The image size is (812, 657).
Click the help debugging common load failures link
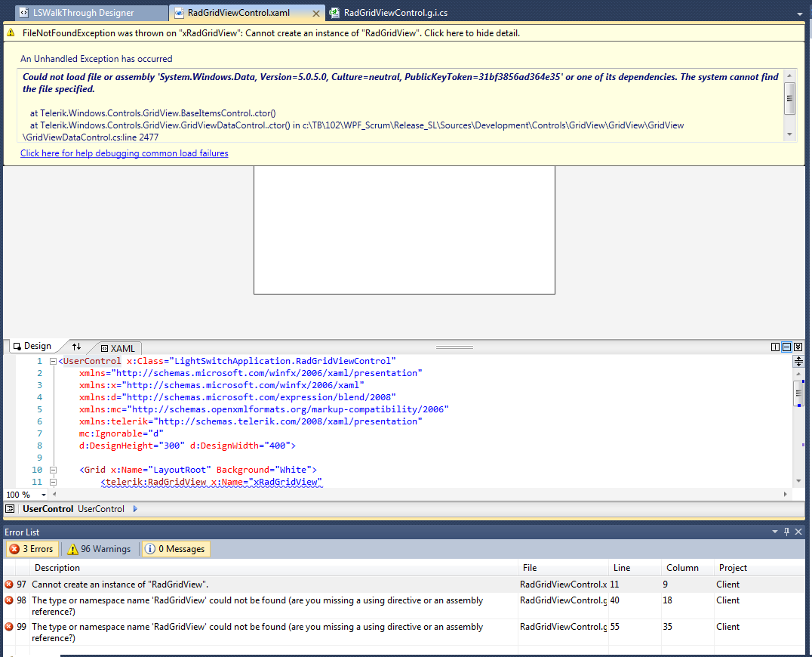coord(125,153)
